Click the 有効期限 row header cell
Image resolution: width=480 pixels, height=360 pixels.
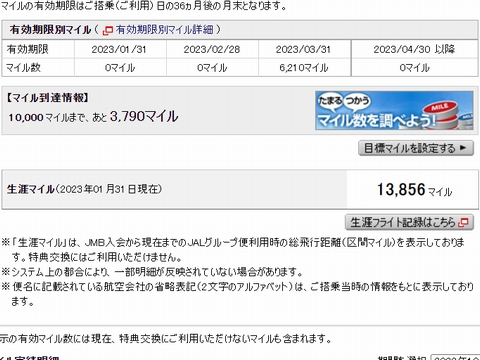coord(38,49)
